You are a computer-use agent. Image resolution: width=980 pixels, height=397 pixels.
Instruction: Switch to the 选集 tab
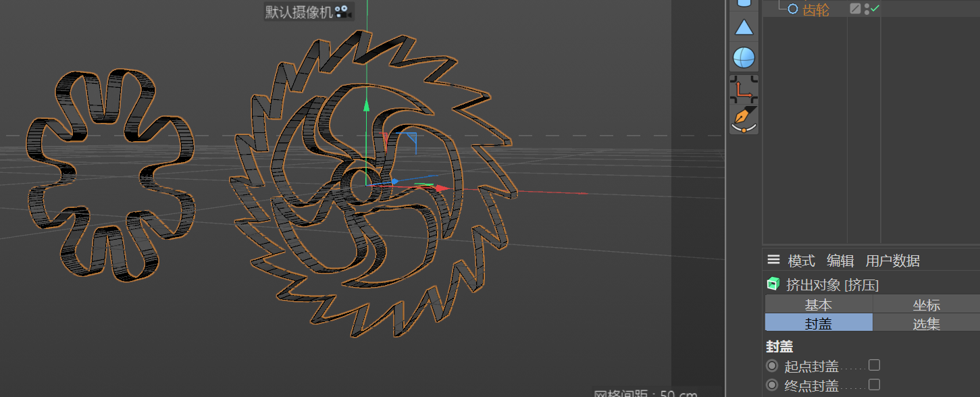926,323
